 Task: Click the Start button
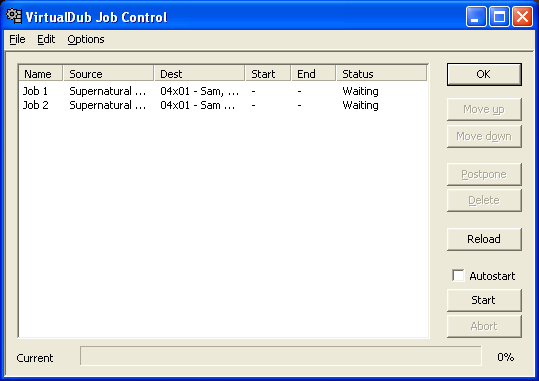pos(484,300)
